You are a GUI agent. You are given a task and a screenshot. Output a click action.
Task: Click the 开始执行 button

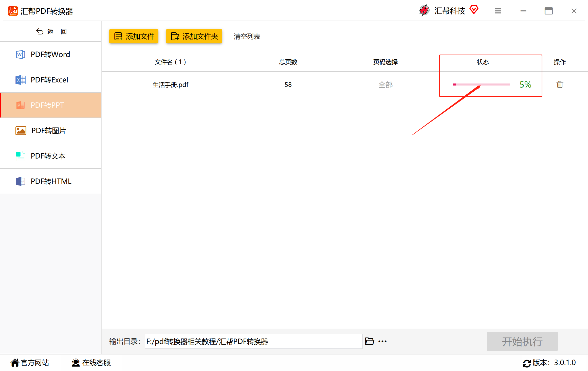click(x=522, y=341)
